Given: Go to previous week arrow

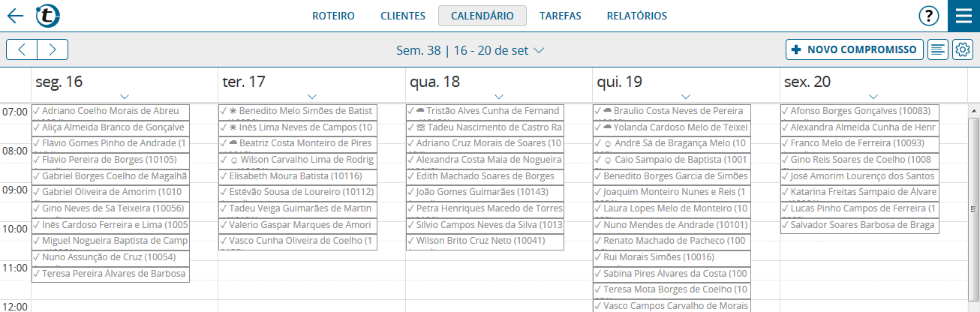Looking at the screenshot, I should [x=22, y=50].
